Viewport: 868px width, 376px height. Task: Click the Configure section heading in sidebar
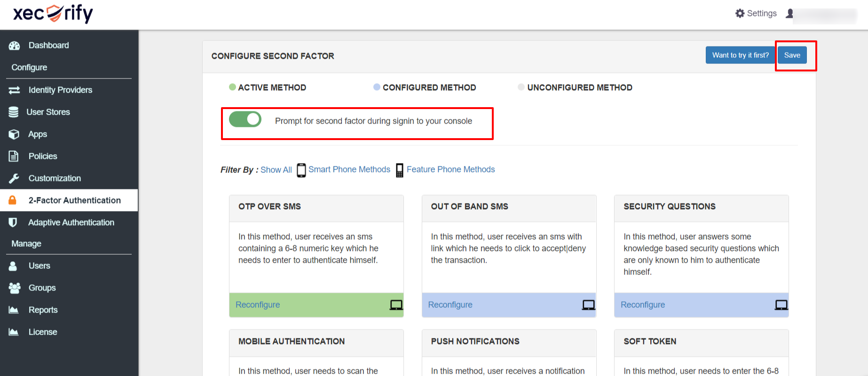coord(29,67)
